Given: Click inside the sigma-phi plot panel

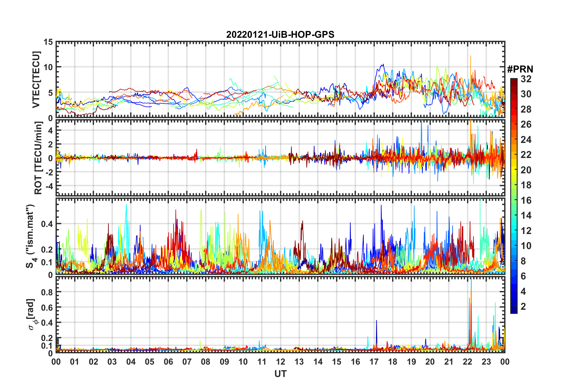Looking at the screenshot, I should click(x=280, y=314).
